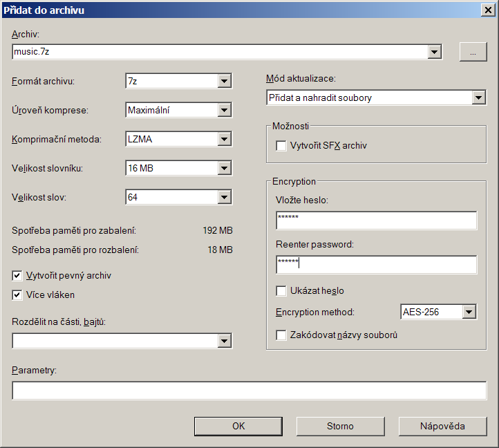Expand the Velikost slovníku dropdown
Screen dimensions: 499x448
click(x=225, y=168)
